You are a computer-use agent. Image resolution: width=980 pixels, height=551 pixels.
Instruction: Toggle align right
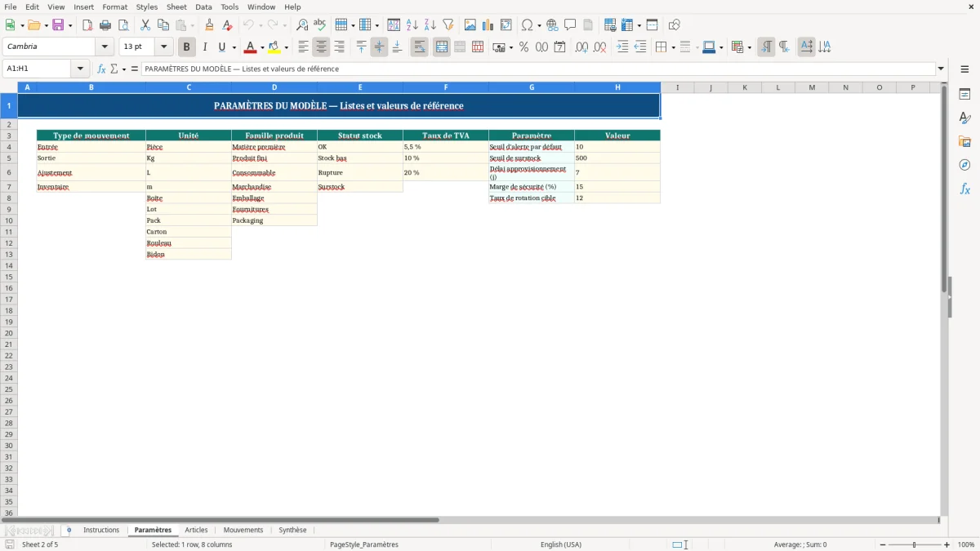(339, 47)
